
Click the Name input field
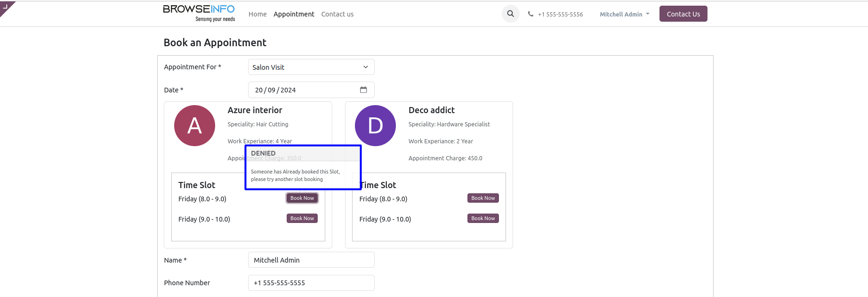pyautogui.click(x=311, y=260)
